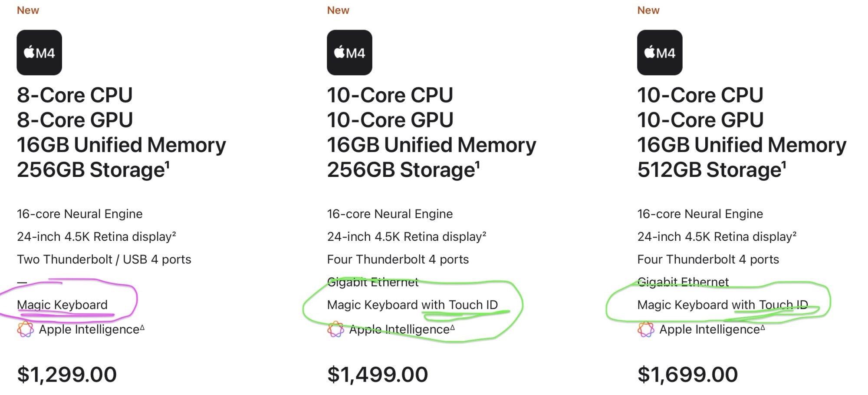Select the $1,699.00 price
Image resolution: width=868 pixels, height=395 pixels.
[x=687, y=375]
